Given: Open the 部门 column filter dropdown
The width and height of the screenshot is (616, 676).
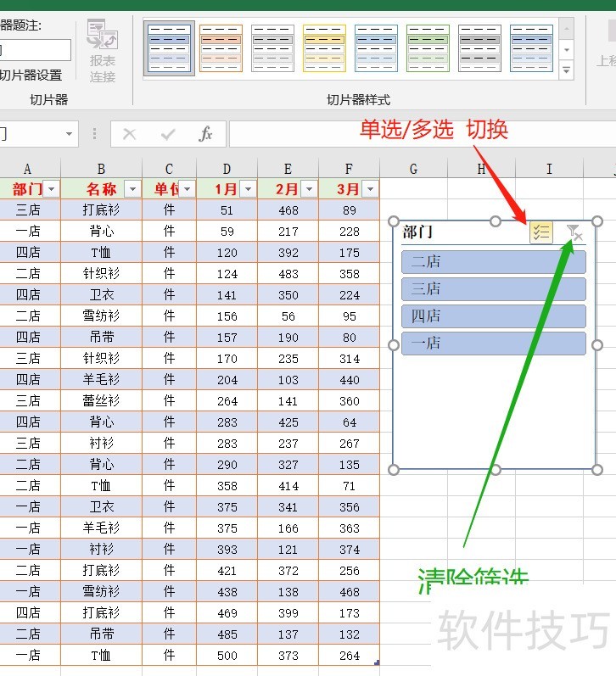Looking at the screenshot, I should coord(52,189).
